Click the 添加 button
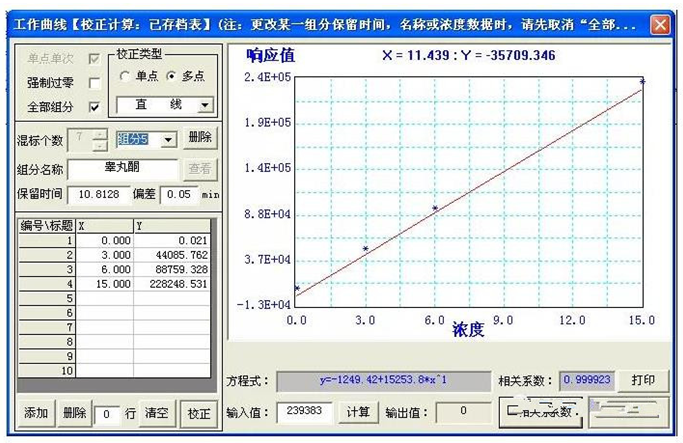 [36, 413]
